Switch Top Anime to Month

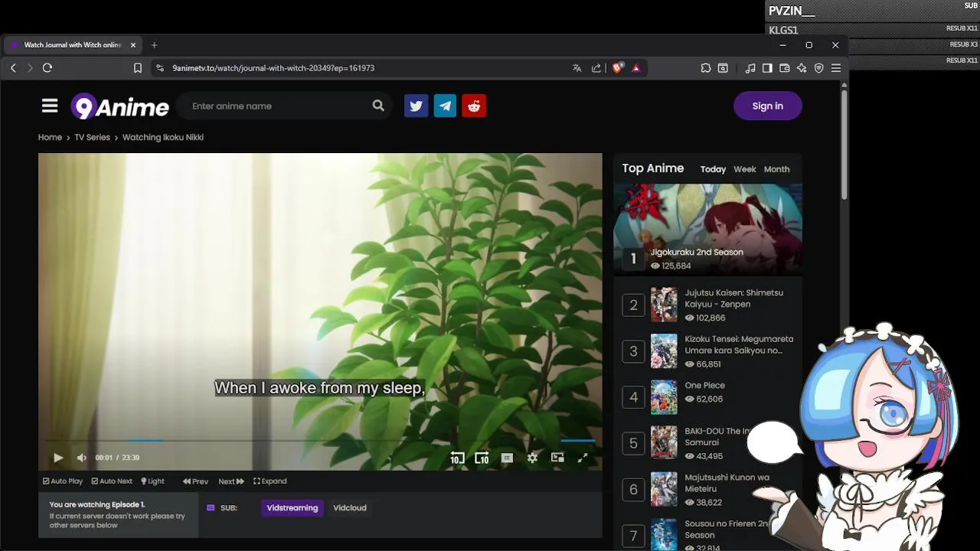click(776, 169)
